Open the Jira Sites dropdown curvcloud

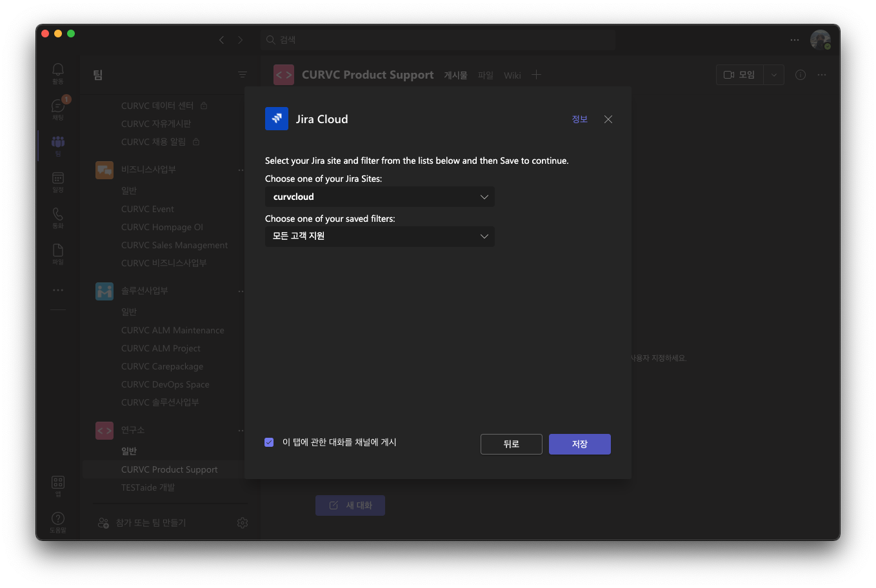coord(380,197)
